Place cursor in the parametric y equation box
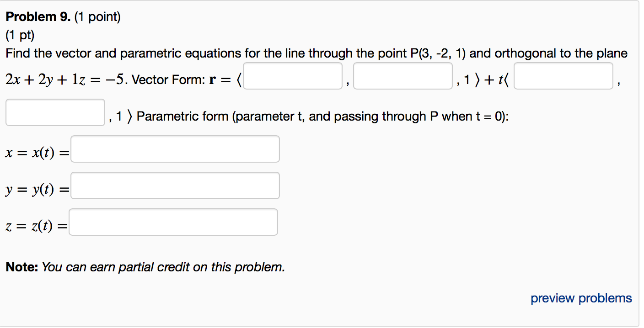 175,185
